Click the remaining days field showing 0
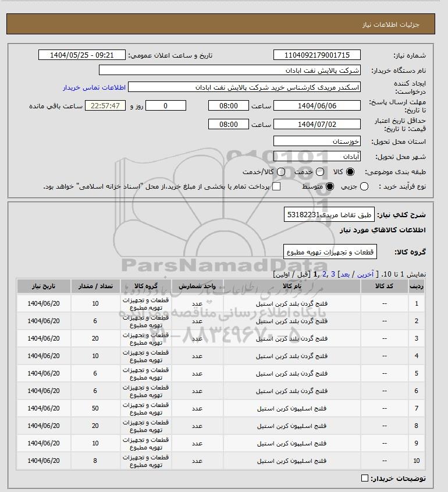 tap(166, 106)
